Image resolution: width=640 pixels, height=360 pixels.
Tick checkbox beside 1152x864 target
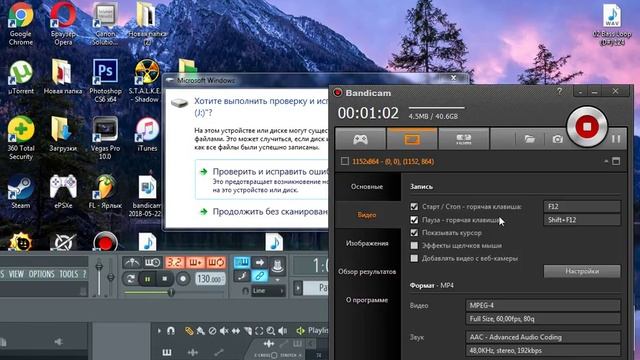pyautogui.click(x=345, y=161)
